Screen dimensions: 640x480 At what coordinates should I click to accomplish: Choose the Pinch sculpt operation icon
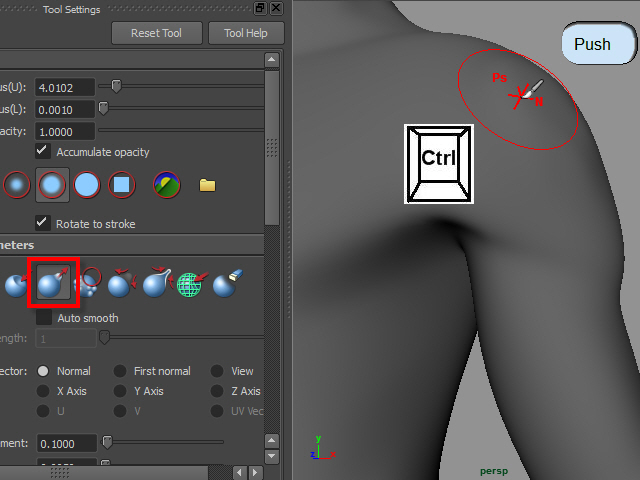(x=157, y=284)
